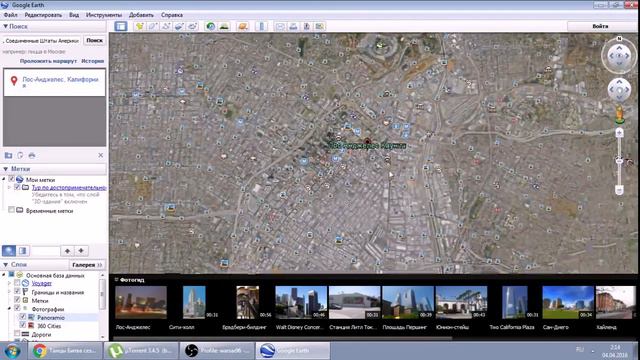Collapse the Метки panel
Image resolution: width=640 pixels, height=360 pixels.
(5, 169)
